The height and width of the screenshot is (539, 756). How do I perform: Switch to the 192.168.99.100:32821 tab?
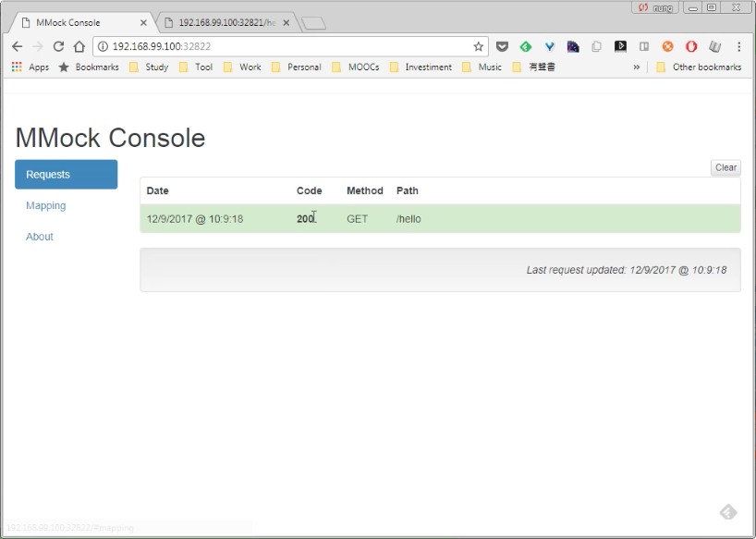coord(226,23)
